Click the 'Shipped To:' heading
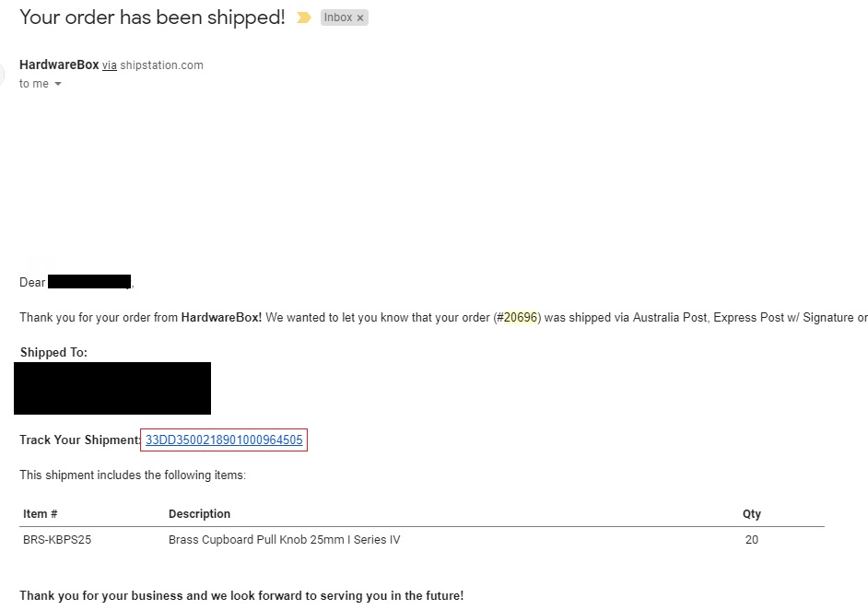The image size is (868, 610). [53, 352]
